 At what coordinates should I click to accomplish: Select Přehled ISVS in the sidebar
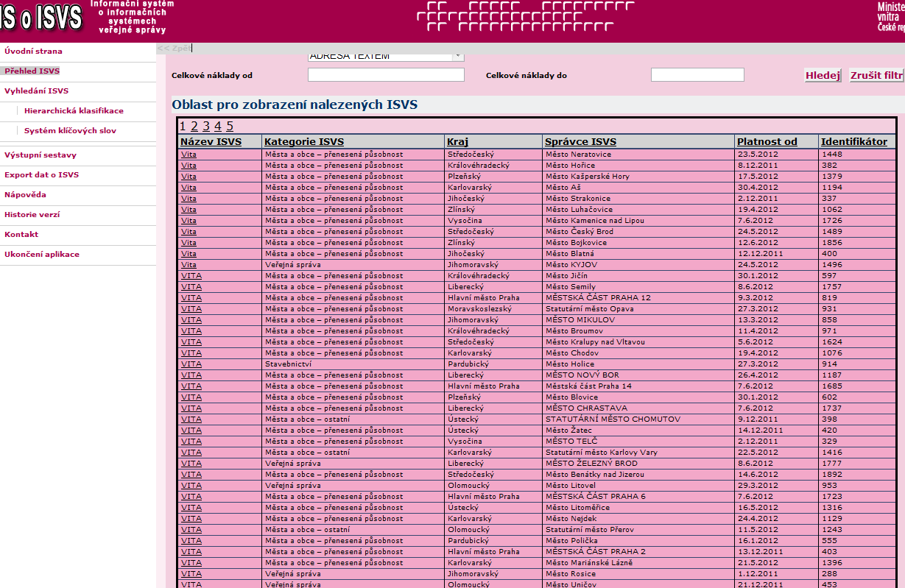click(32, 71)
